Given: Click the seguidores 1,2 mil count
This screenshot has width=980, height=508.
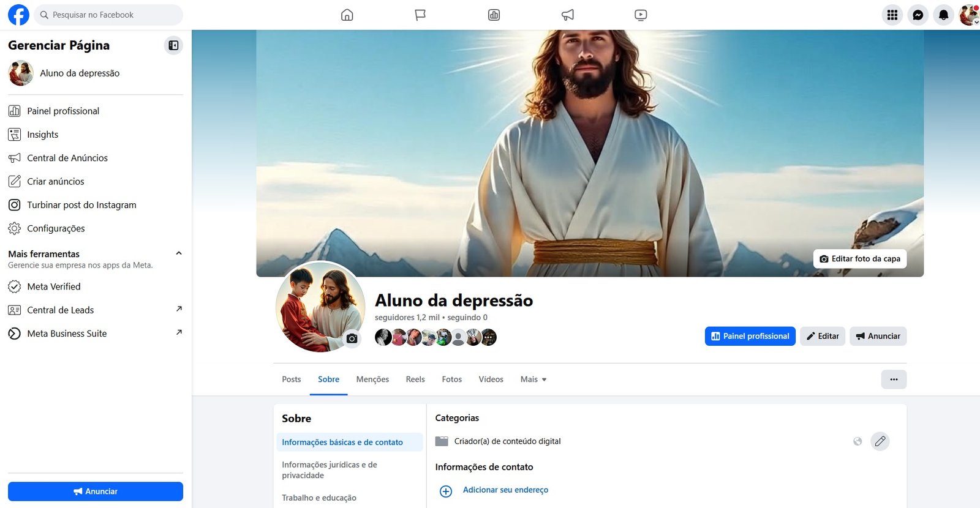Looking at the screenshot, I should tap(407, 318).
